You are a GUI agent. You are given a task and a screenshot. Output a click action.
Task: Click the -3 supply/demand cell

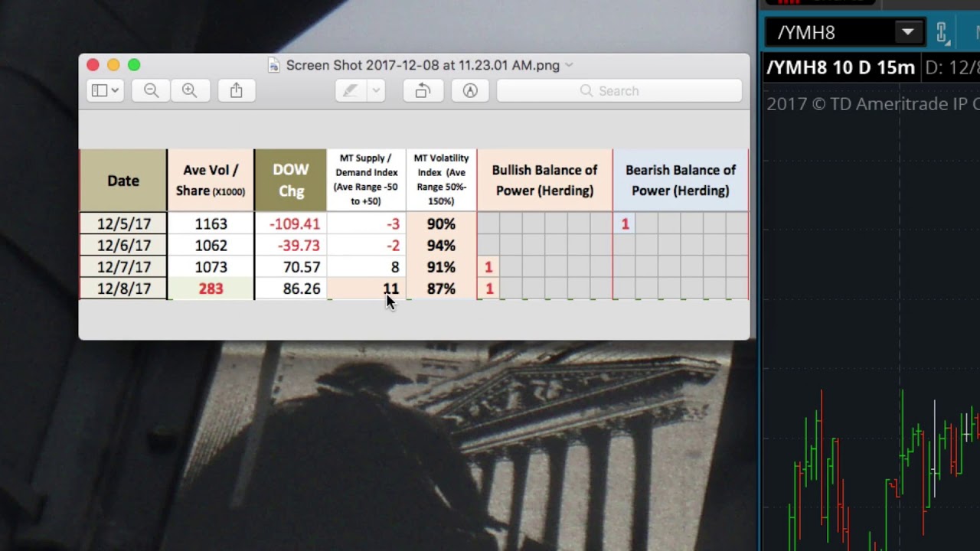(366, 223)
